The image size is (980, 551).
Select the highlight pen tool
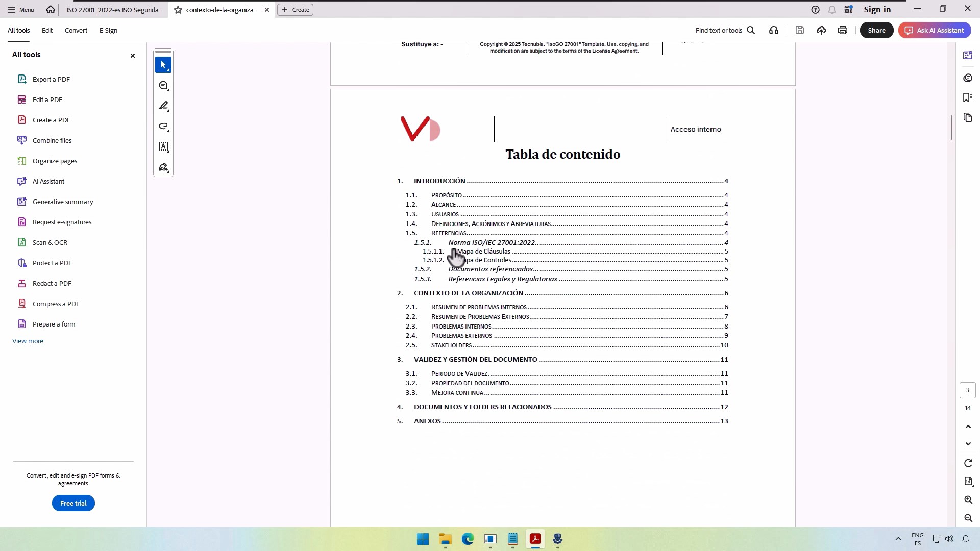point(163,106)
